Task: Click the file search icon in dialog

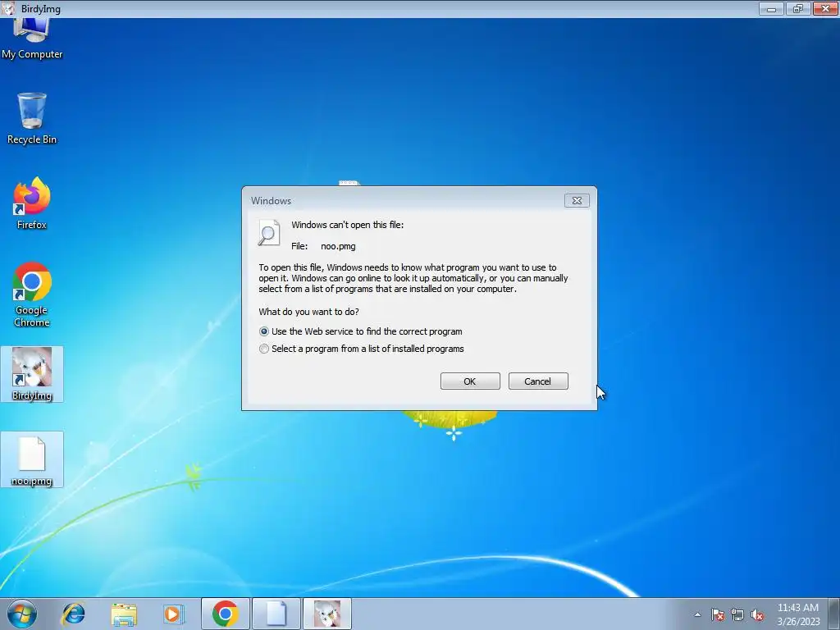Action: point(269,233)
